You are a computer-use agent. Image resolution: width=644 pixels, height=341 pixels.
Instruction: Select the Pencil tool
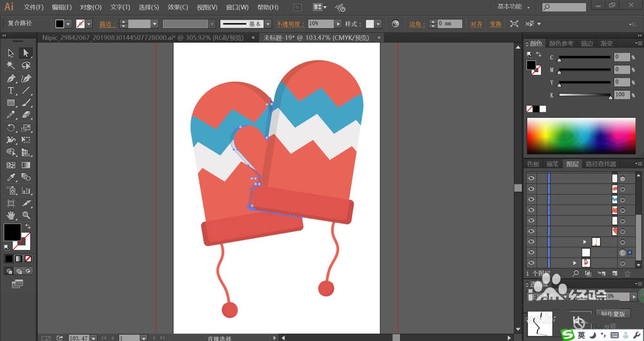tap(11, 115)
